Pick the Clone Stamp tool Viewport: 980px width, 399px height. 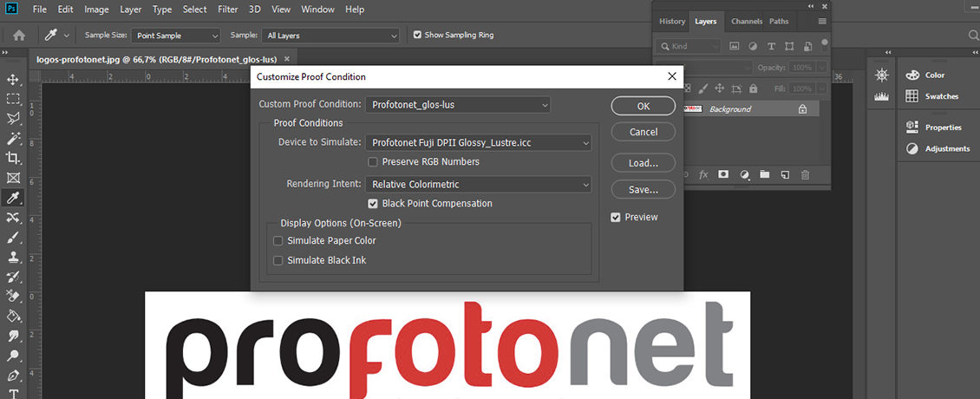pyautogui.click(x=13, y=257)
